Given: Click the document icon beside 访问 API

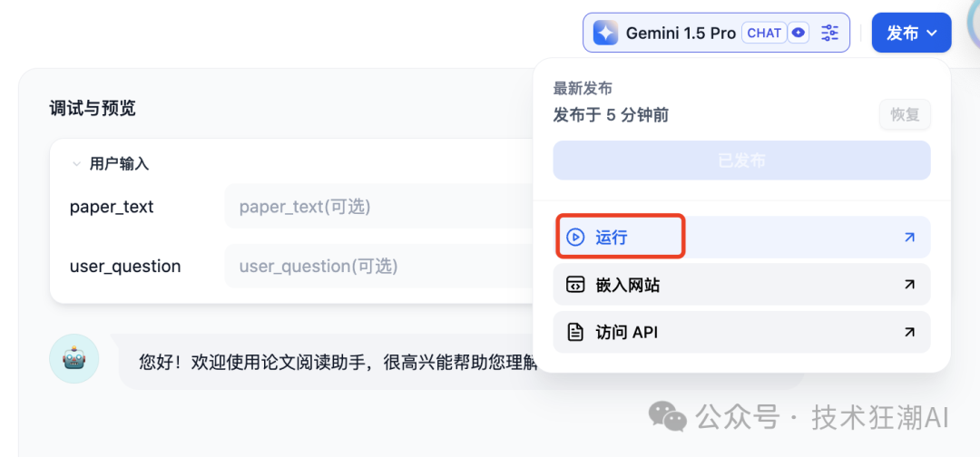Looking at the screenshot, I should (575, 332).
